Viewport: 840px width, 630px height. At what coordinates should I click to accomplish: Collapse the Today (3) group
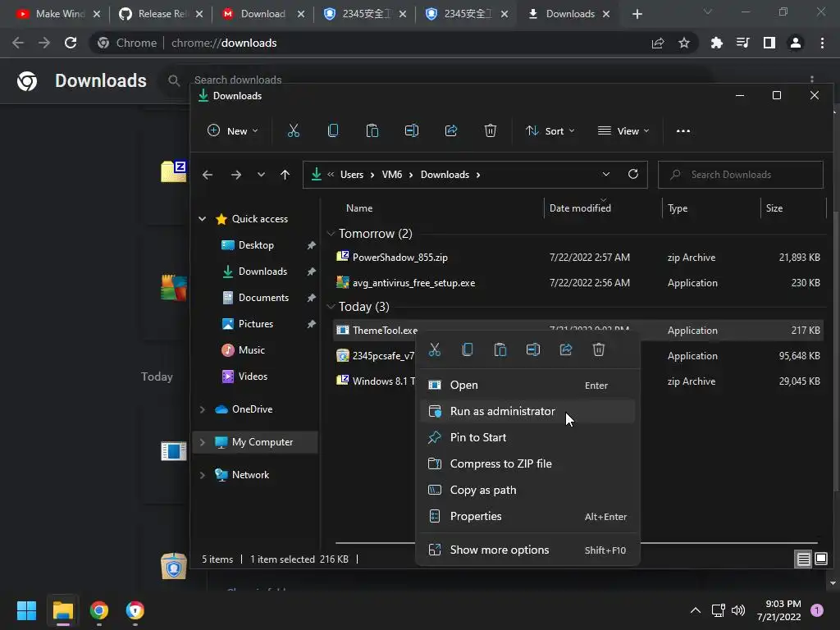[331, 307]
